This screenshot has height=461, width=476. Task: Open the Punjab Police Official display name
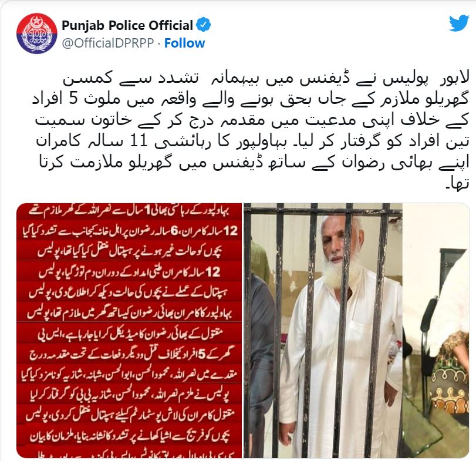click(127, 25)
